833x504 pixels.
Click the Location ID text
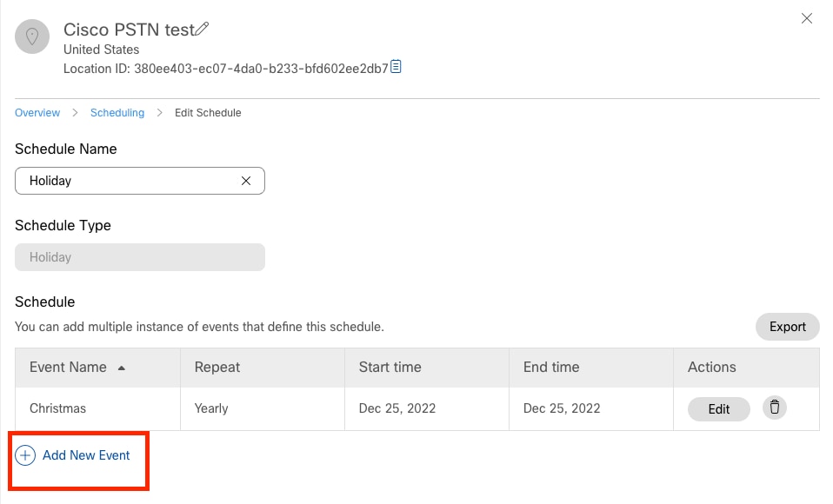(x=226, y=69)
